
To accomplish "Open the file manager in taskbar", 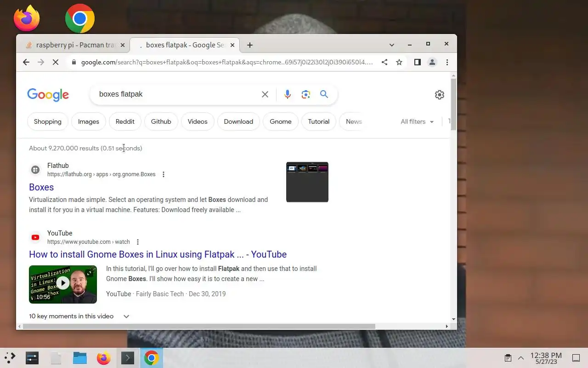I will pos(80,358).
